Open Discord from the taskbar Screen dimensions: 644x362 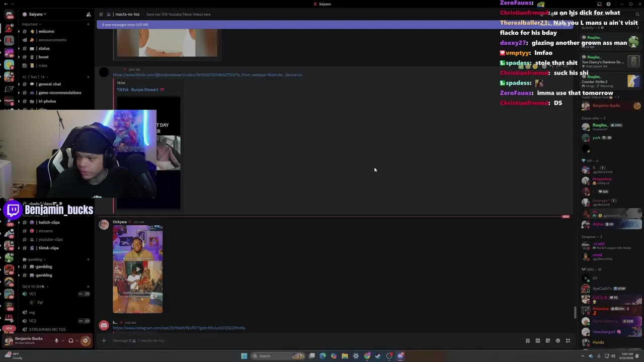pos(400,356)
